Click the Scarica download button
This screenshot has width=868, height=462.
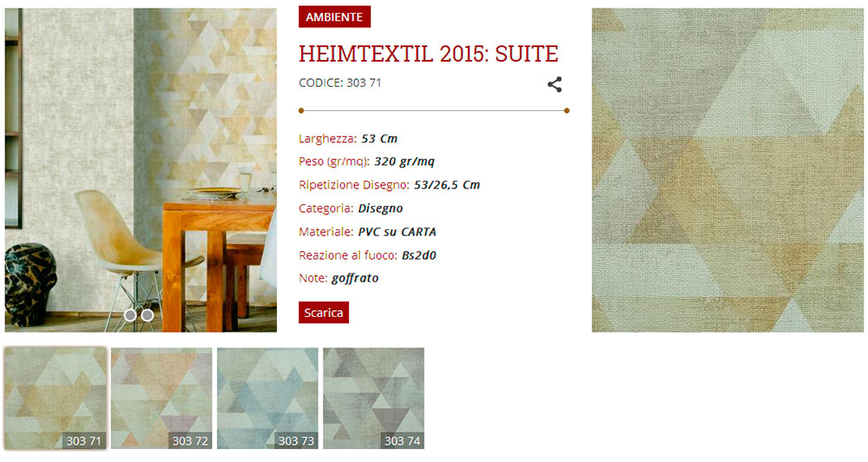coord(324,313)
